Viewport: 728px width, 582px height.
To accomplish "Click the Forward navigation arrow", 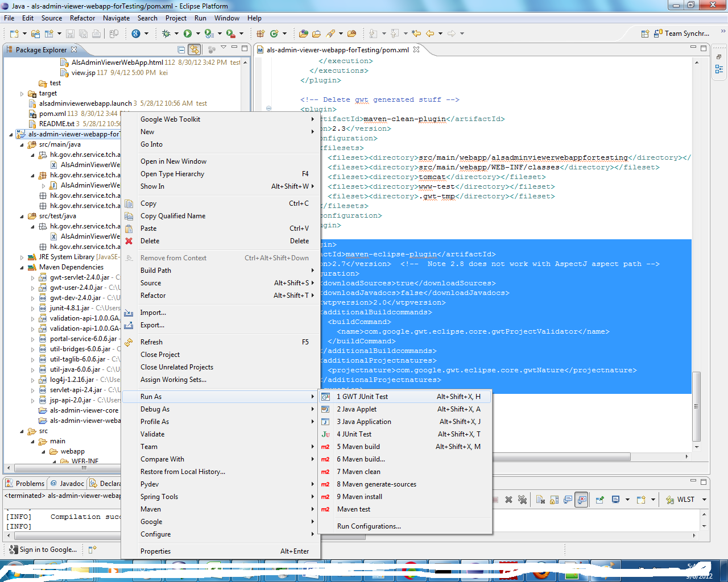I will tap(452, 34).
